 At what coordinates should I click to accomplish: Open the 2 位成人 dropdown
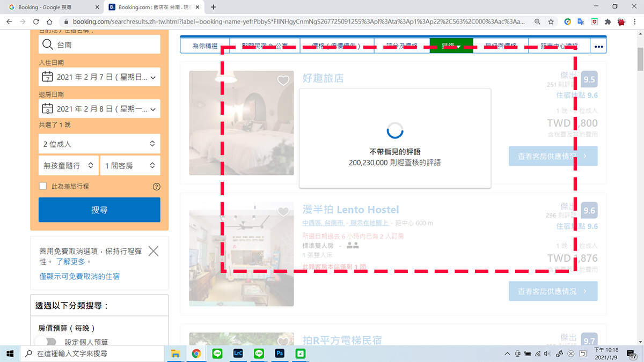tap(99, 143)
